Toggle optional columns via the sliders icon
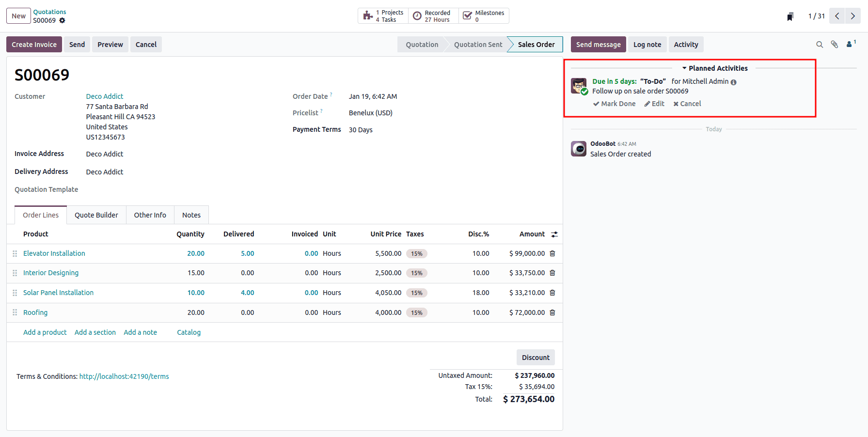Viewport: 868px width, 437px height. pyautogui.click(x=554, y=234)
